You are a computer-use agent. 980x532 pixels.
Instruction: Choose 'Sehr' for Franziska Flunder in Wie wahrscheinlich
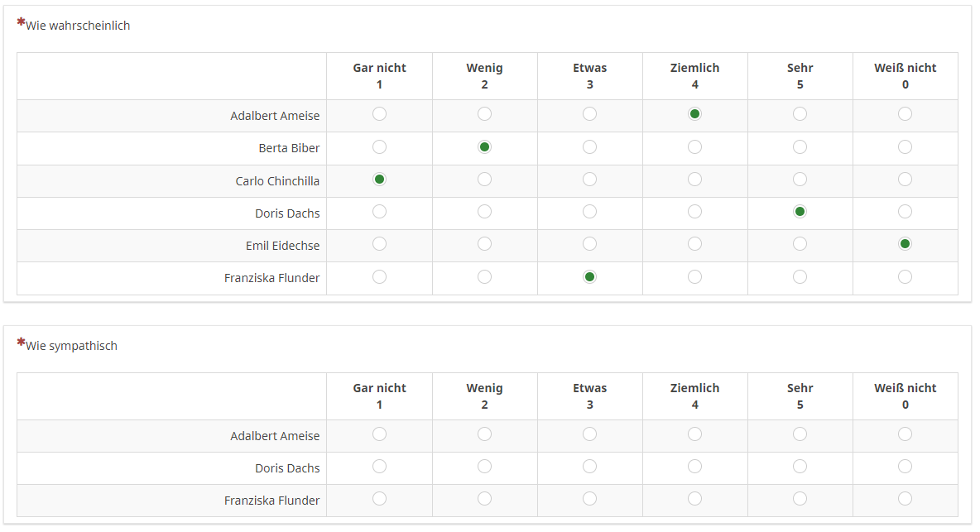tap(800, 276)
